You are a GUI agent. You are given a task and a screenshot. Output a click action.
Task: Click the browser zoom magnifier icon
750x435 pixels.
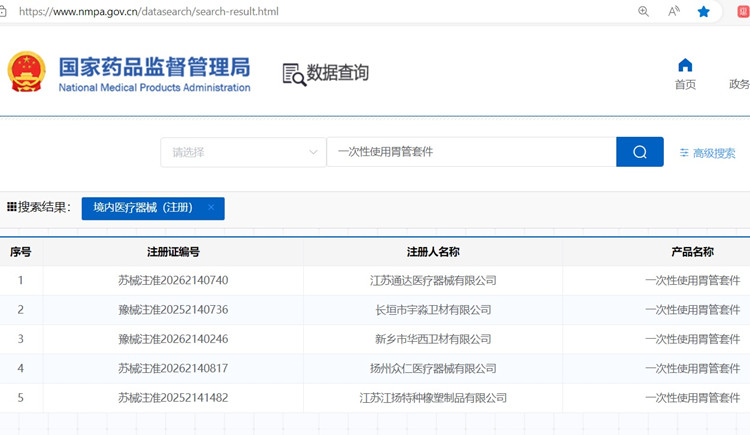pyautogui.click(x=643, y=11)
